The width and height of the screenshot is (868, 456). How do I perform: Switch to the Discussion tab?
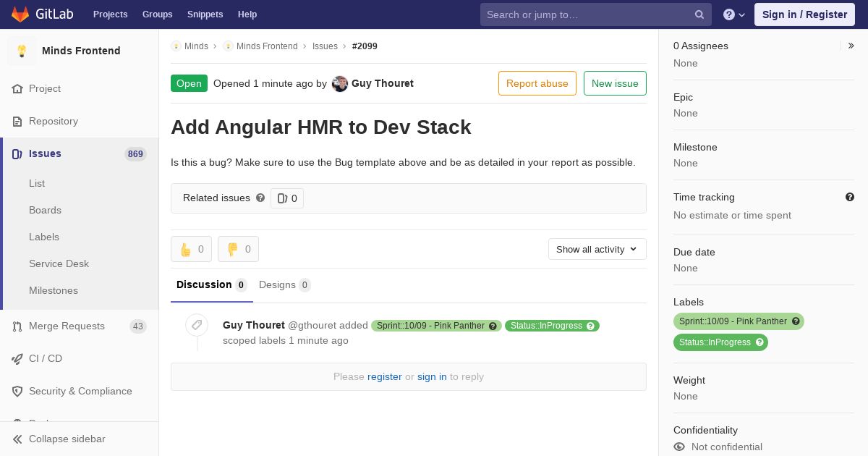click(212, 285)
